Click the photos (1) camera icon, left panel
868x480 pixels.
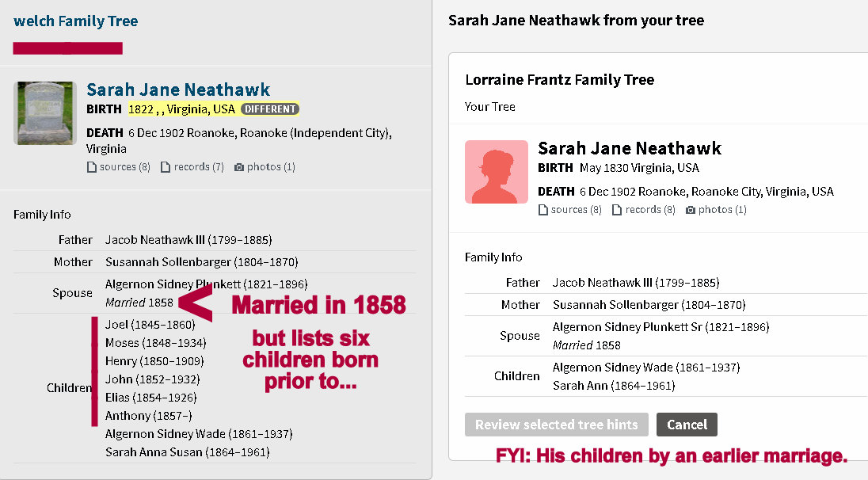click(x=239, y=167)
